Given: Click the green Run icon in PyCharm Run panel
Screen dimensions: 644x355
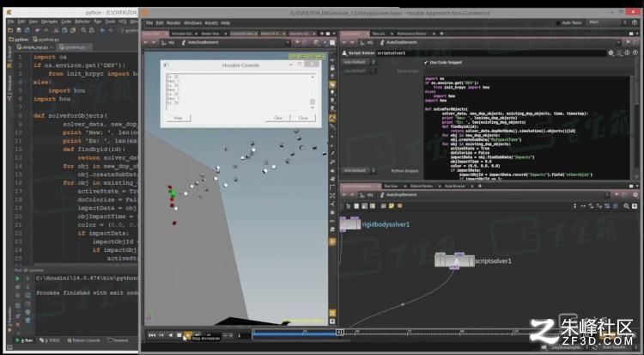Looking at the screenshot, I should (x=17, y=278).
